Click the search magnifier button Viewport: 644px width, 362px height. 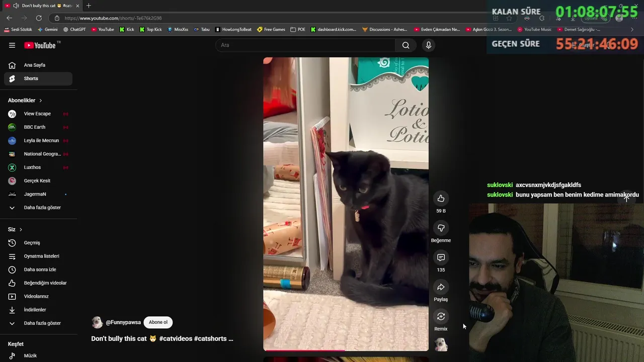point(406,45)
